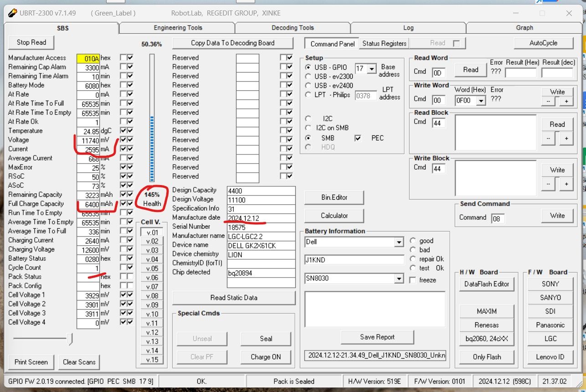Select cell voltage v.01 button
The height and width of the screenshot is (392, 586).
click(152, 232)
